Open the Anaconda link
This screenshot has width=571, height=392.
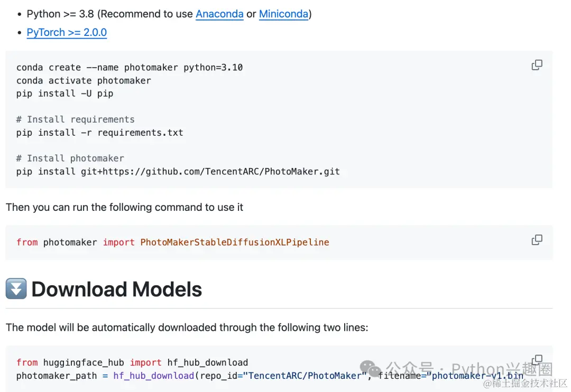pyautogui.click(x=219, y=14)
